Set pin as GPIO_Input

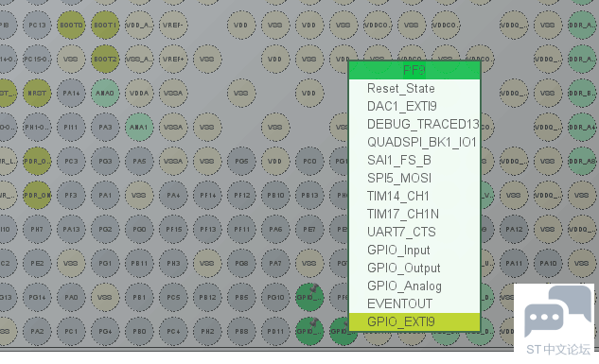pyautogui.click(x=414, y=250)
